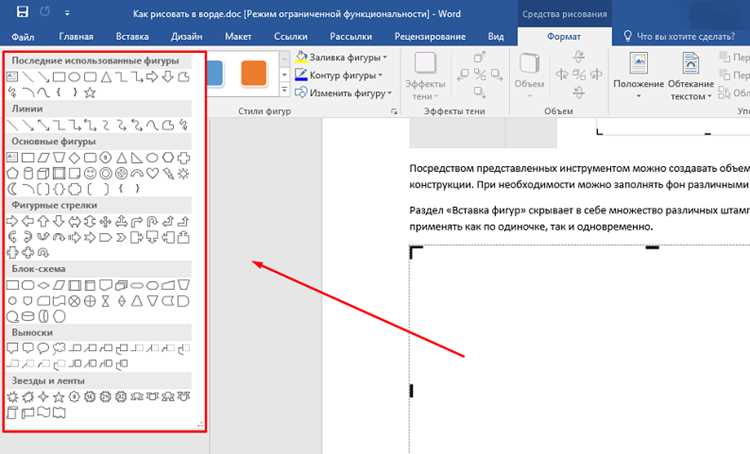The width and height of the screenshot is (750, 454).
Task: Choose the cylinder in Основные фигуры
Action: (x=28, y=173)
